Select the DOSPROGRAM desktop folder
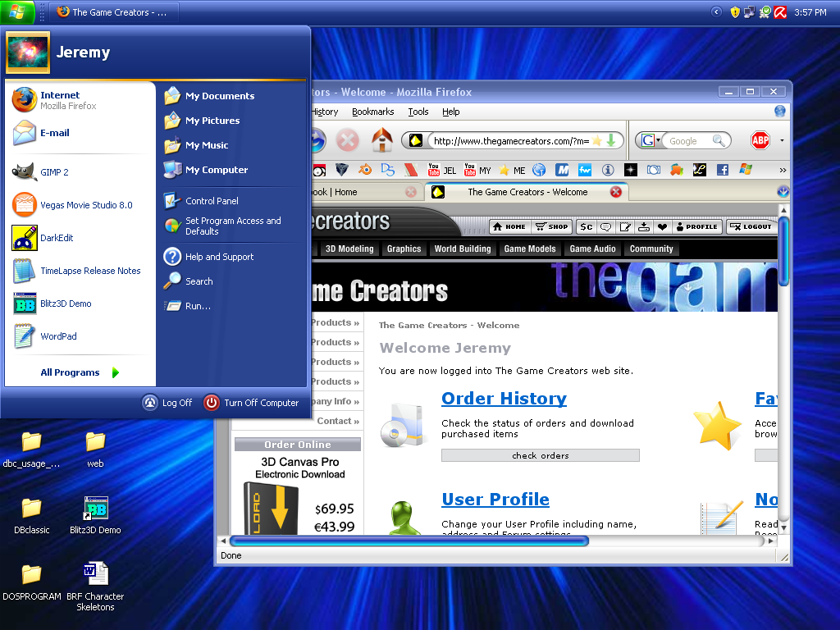Viewport: 840px width, 630px height. click(32, 582)
